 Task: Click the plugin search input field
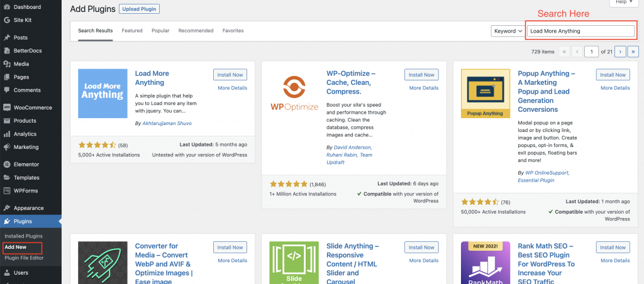[580, 31]
